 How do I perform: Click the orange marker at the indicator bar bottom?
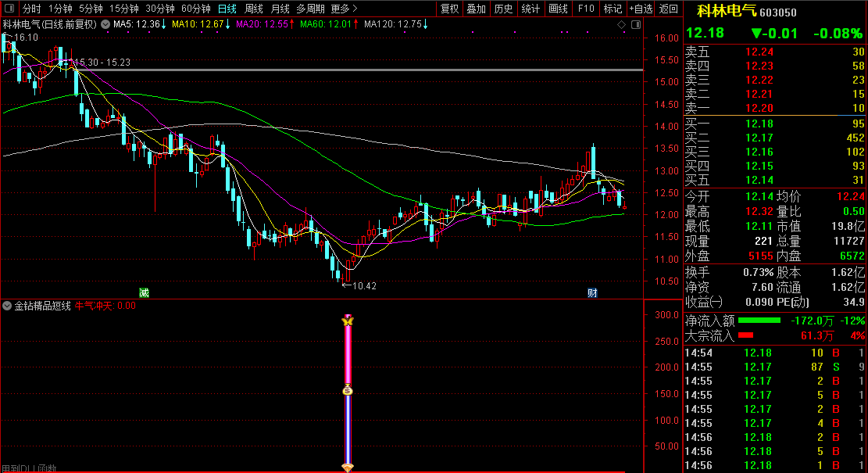[x=348, y=468]
